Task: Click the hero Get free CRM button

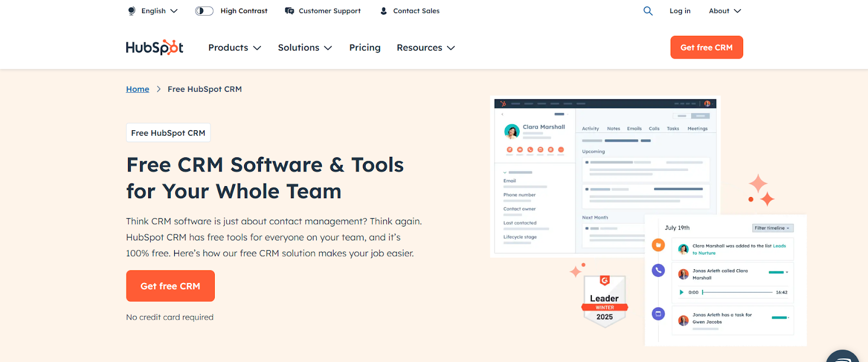Action: [x=170, y=286]
